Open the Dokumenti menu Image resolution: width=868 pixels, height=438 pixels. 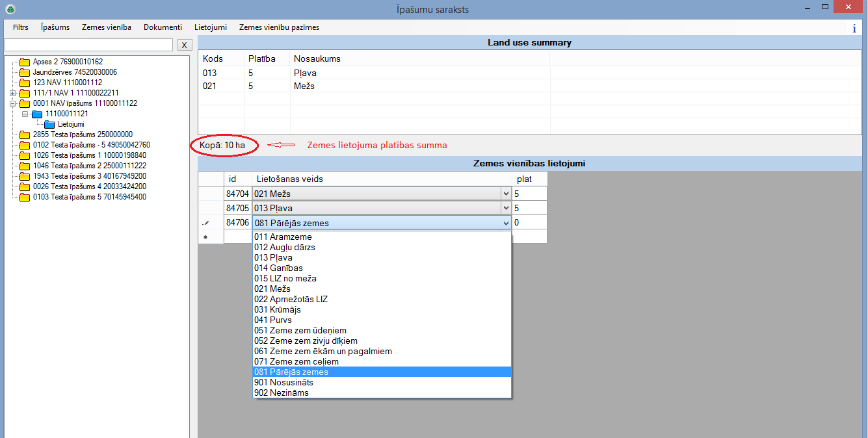click(163, 27)
